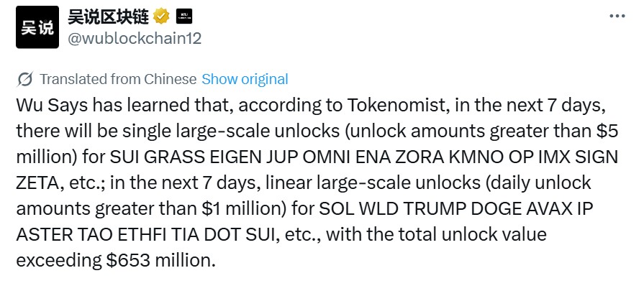Click 'Show original' to view Chinese text
Screen dimensions: 644x291
click(245, 79)
